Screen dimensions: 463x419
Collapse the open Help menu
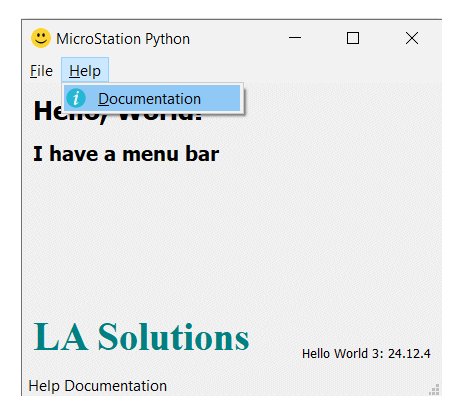pyautogui.click(x=85, y=70)
